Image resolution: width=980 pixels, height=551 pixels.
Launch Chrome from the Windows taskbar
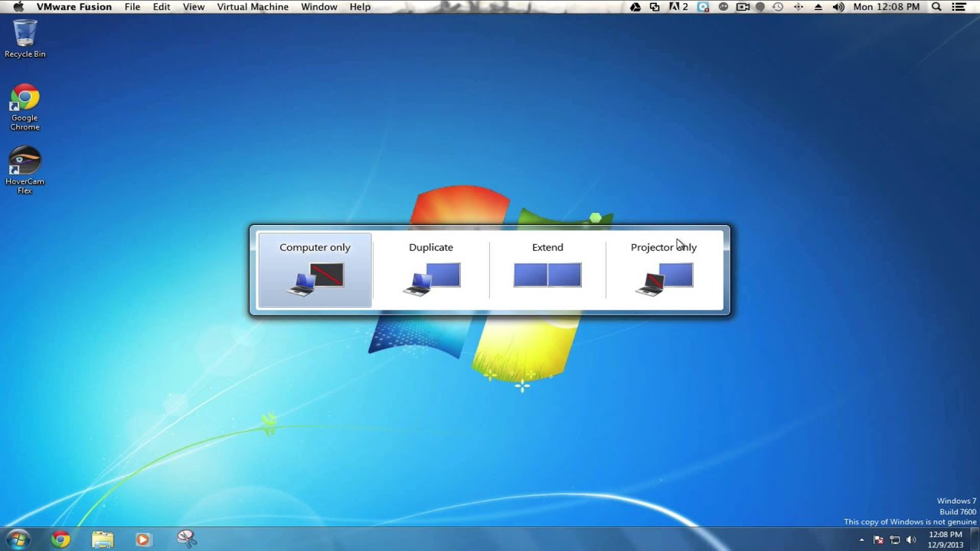(60, 540)
